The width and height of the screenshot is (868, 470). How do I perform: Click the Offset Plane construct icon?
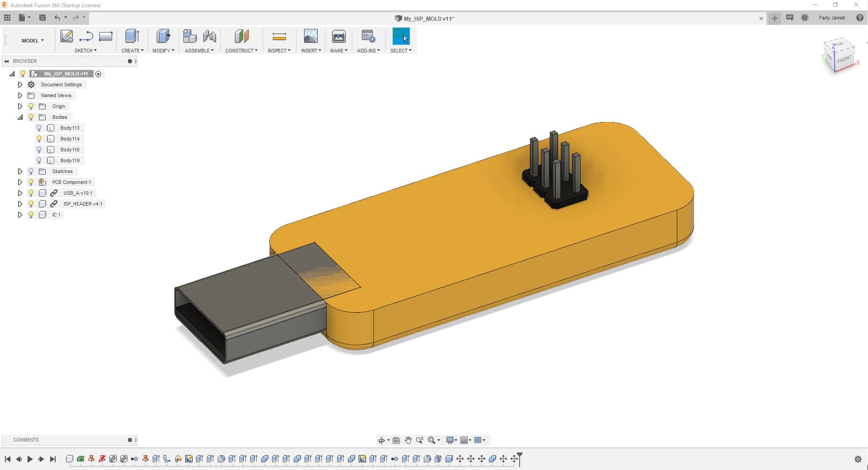[242, 36]
